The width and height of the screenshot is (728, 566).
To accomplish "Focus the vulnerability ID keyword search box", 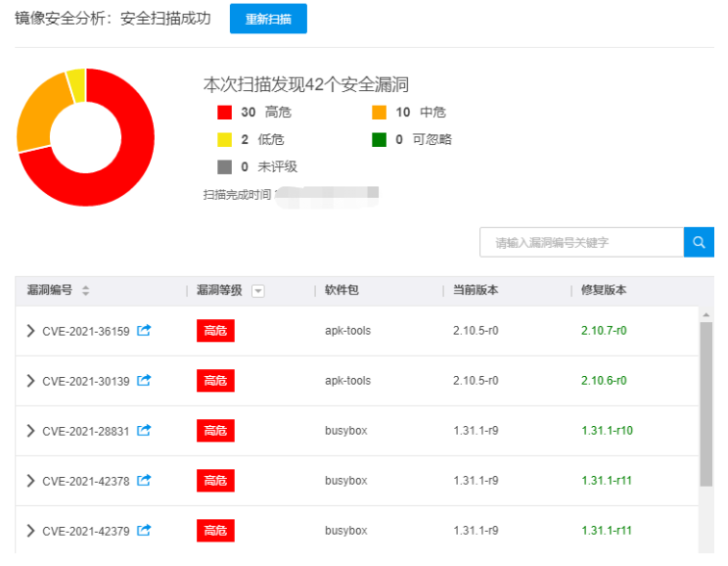I will pos(582,242).
